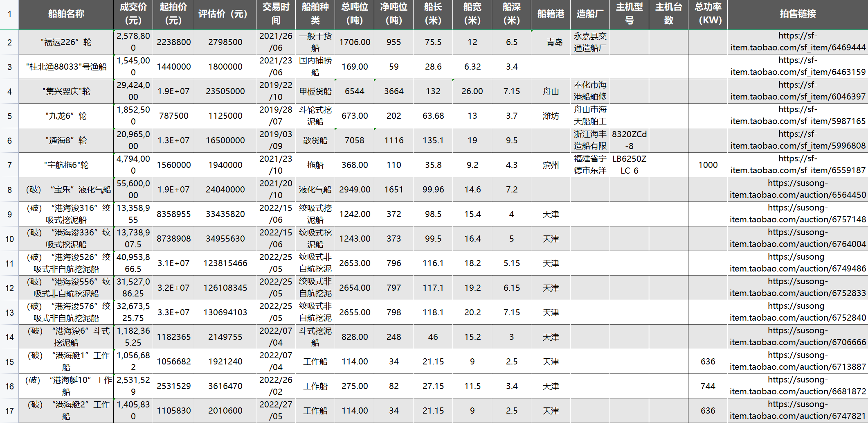Click the "九龙6"轮 name cell
This screenshot has width=868, height=423.
tap(66, 115)
